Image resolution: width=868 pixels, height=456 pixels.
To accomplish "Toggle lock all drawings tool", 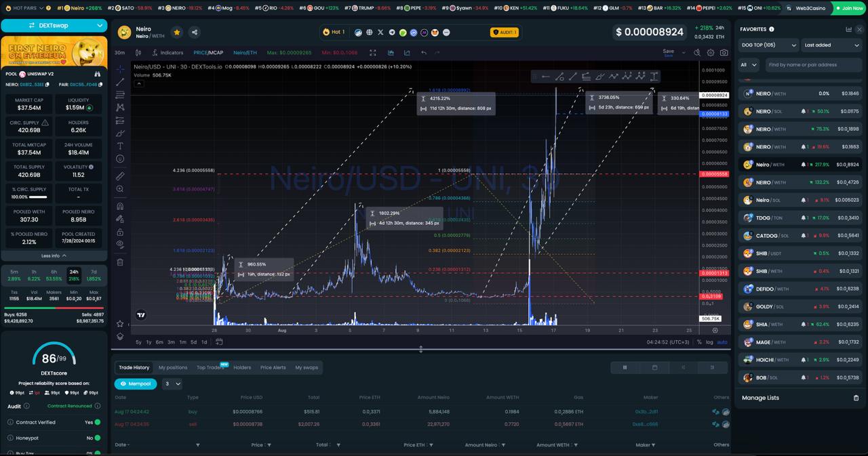I will coord(120,232).
